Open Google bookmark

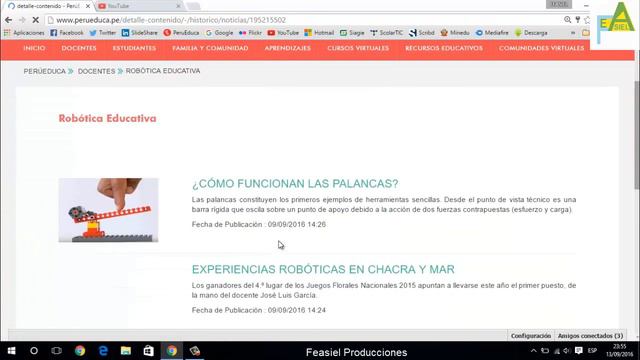[219, 33]
